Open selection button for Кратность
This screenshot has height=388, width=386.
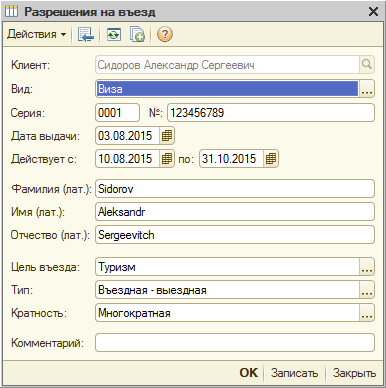coord(367,313)
